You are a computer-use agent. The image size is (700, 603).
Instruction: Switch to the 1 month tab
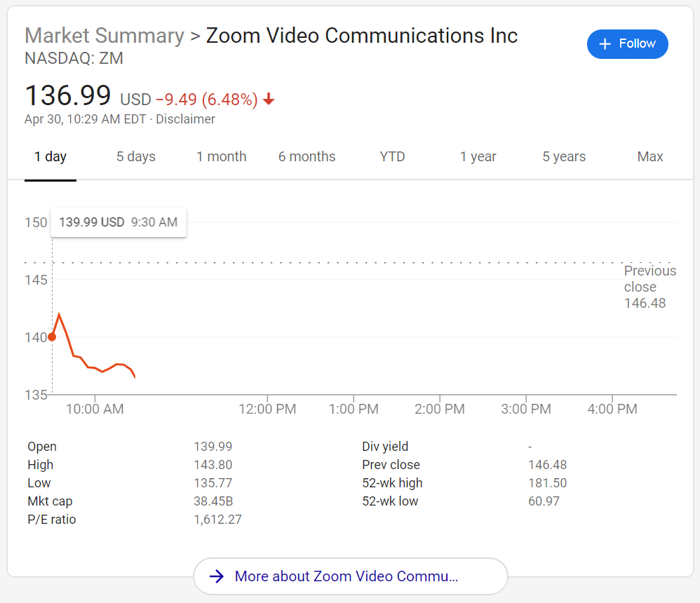click(222, 156)
